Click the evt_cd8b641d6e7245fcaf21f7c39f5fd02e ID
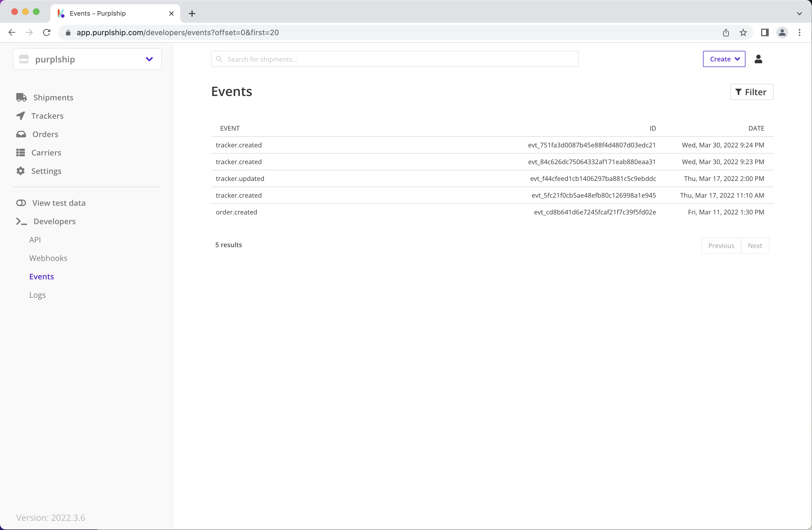This screenshot has width=812, height=530. (595, 212)
